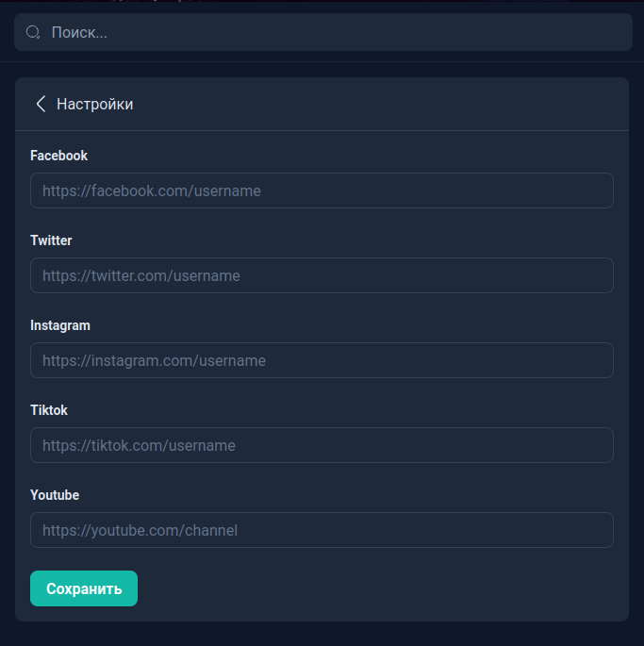644x646 pixels.
Task: Click the https://facebook.com/username placeholder text
Action: 152,190
